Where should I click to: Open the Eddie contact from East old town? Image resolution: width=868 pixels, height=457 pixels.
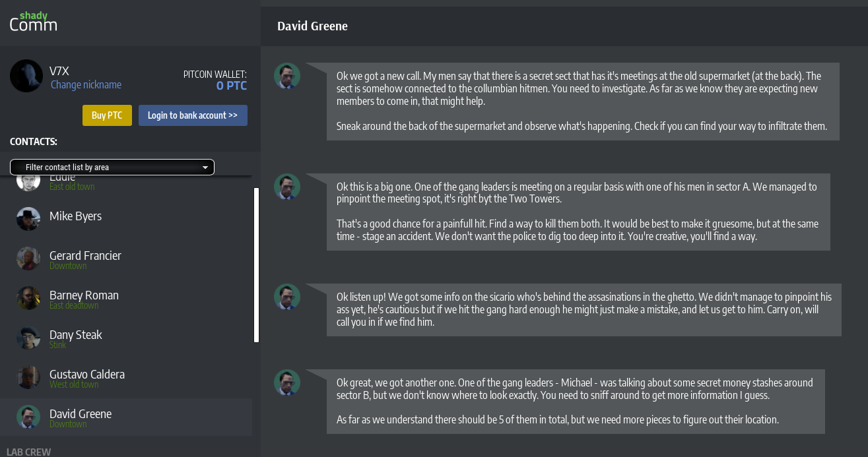tap(63, 180)
